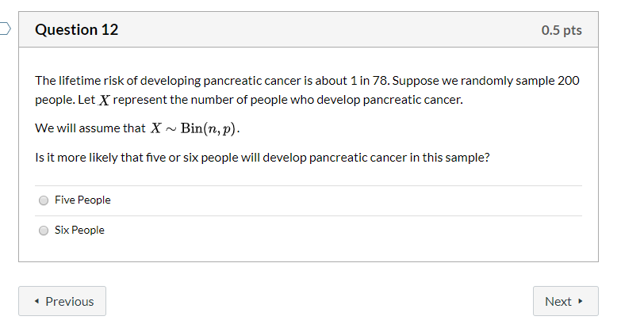
Task: Click the italic X variable after 'Let'
Action: pyautogui.click(x=105, y=100)
